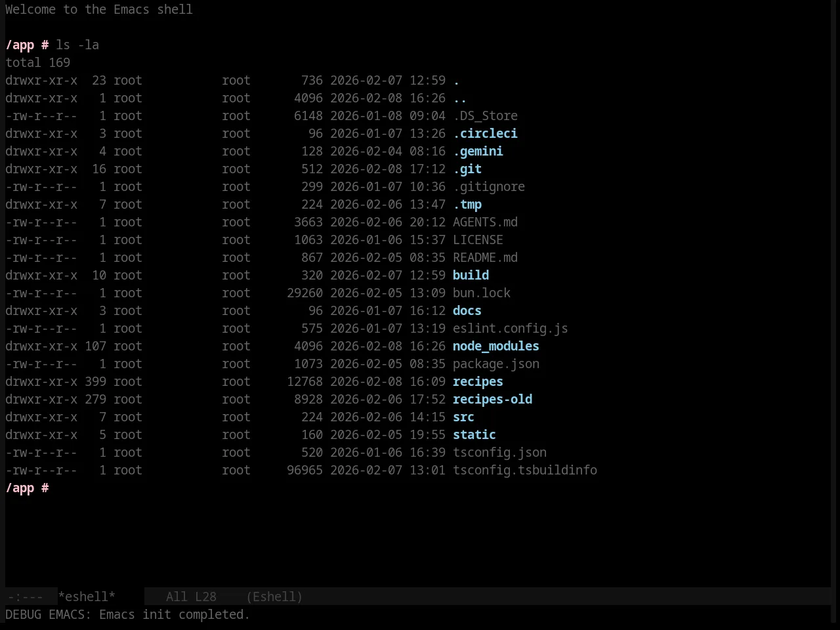840x630 pixels.
Task: Click the file size 29260
Action: click(x=304, y=293)
